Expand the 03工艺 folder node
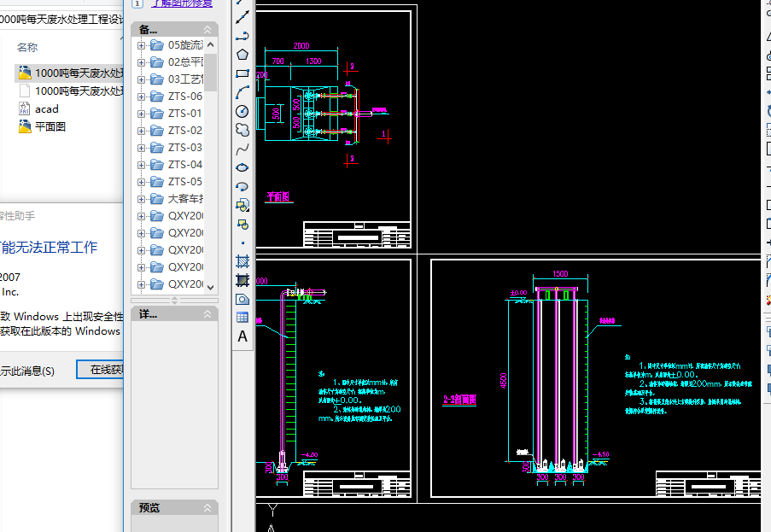The image size is (771, 532). 141,79
